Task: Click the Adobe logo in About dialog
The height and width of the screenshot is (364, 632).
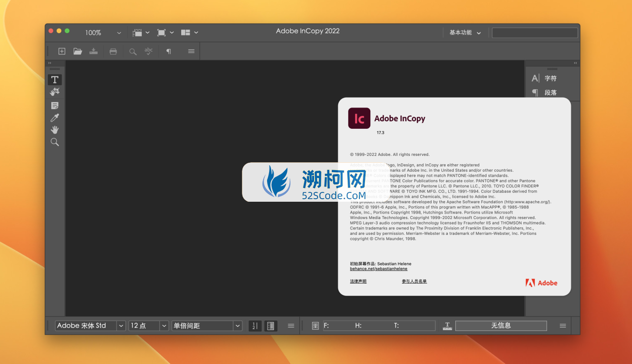Action: [x=542, y=283]
